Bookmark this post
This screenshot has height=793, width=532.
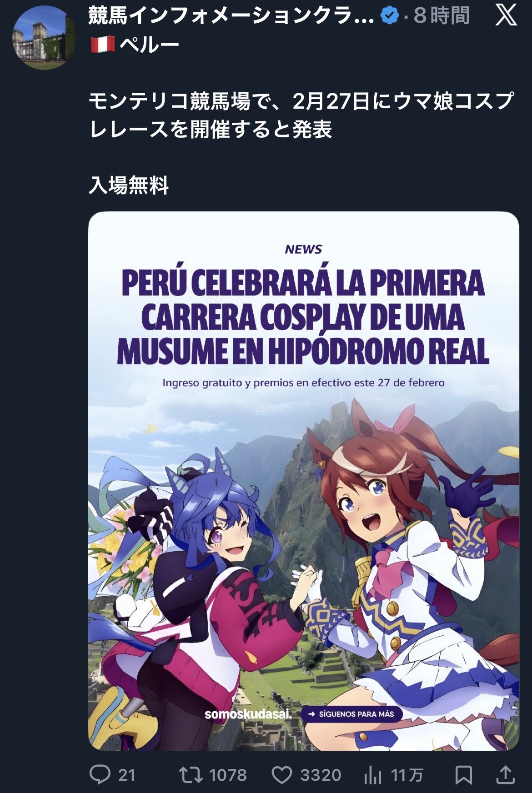[x=463, y=775]
